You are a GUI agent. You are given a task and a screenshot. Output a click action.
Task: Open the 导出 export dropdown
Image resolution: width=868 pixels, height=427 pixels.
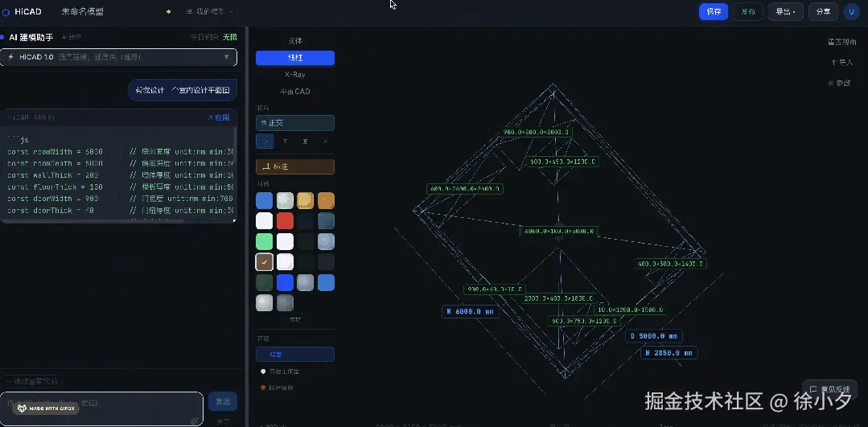tap(785, 11)
